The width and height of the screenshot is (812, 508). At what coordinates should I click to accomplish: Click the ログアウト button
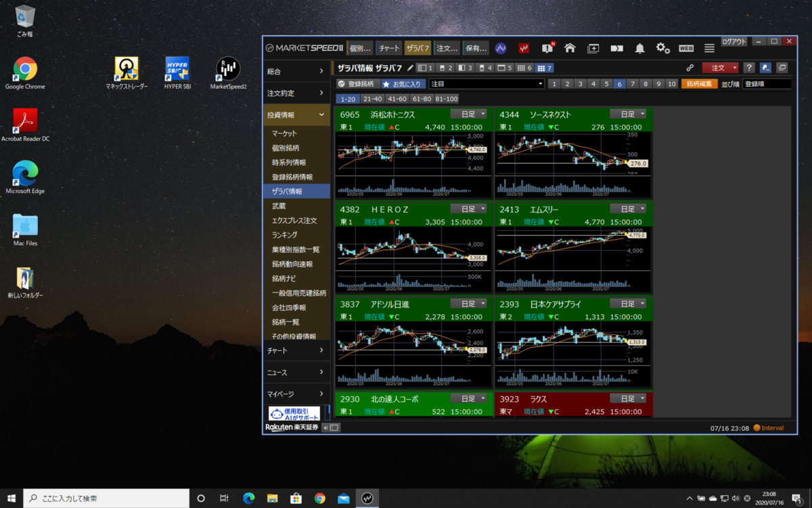pos(734,41)
